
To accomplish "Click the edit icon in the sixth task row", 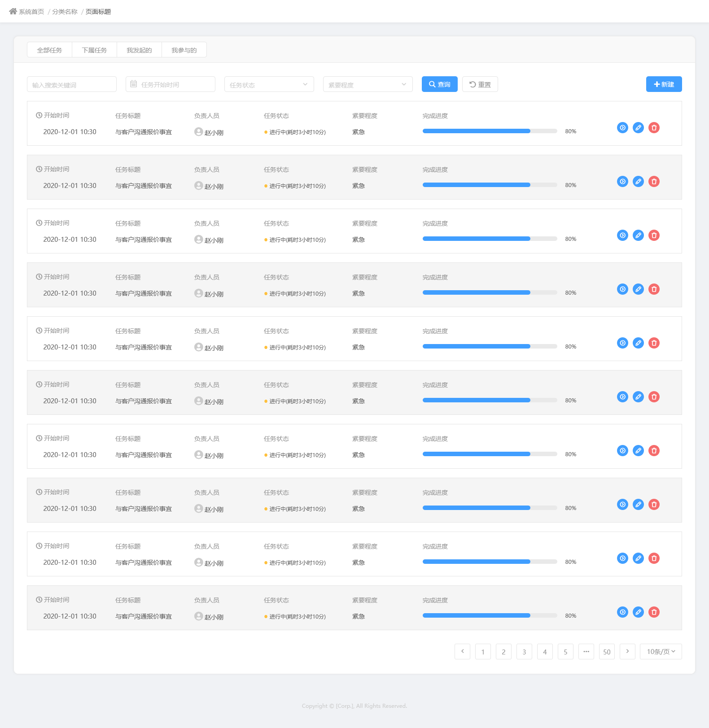I will [x=638, y=397].
